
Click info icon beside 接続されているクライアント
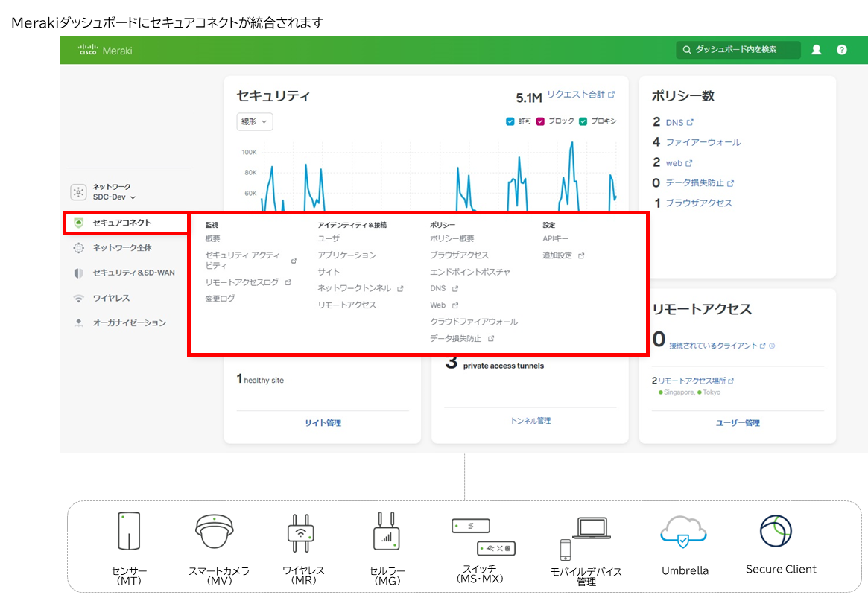[772, 346]
